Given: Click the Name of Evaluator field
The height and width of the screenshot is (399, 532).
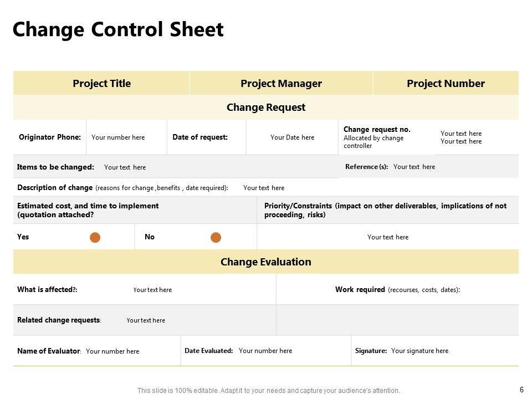Looking at the screenshot, I should tap(112, 351).
